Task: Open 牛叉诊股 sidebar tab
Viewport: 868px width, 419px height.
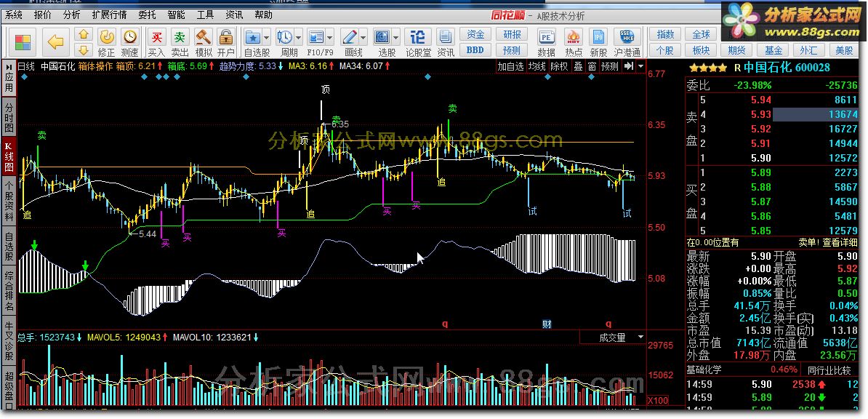Action: coord(9,340)
